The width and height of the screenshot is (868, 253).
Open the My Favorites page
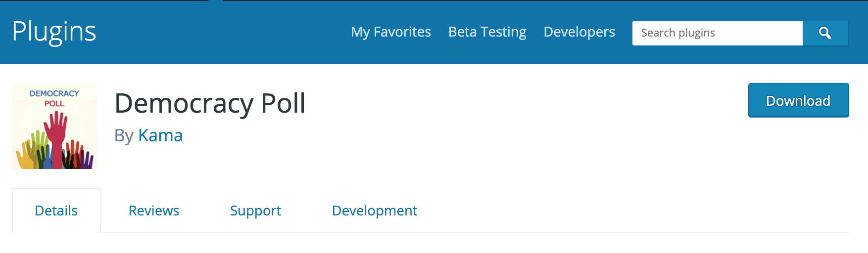(x=391, y=32)
